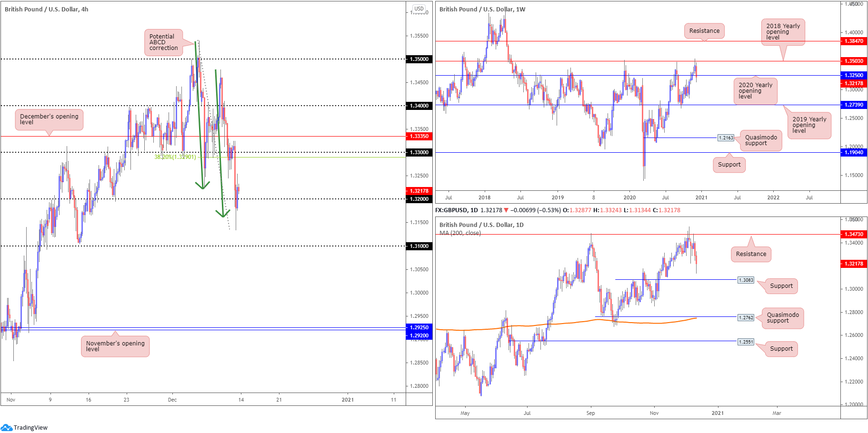Click the USD currency button on 4h chart
The width and height of the screenshot is (868, 433).
coord(419,9)
